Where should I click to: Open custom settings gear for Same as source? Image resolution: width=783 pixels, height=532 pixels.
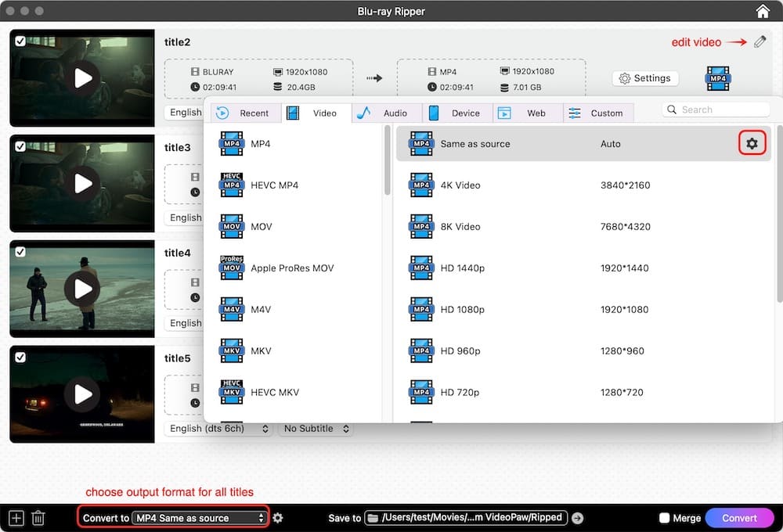tap(752, 144)
